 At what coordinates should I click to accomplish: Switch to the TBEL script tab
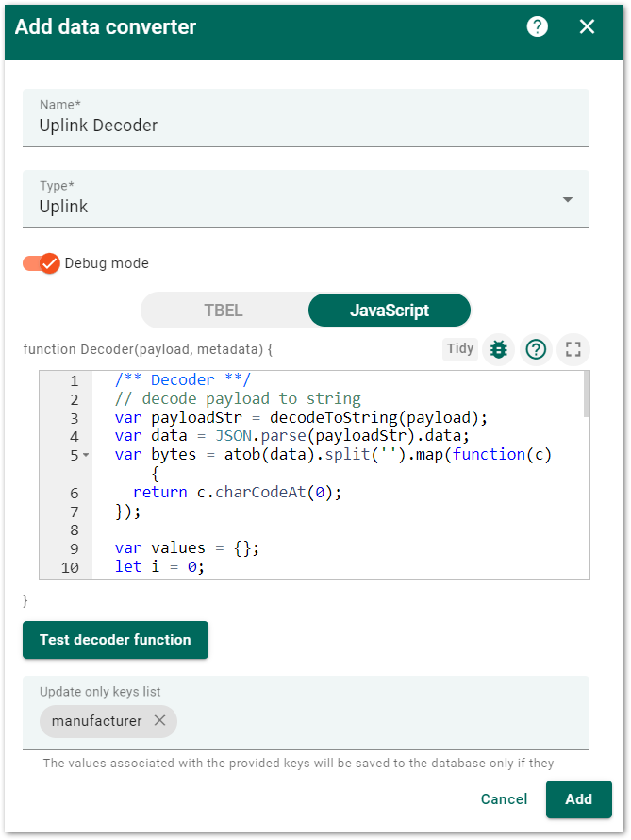(224, 311)
